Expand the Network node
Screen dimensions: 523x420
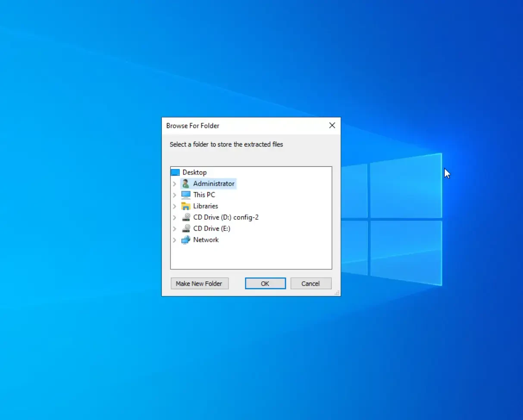click(175, 240)
